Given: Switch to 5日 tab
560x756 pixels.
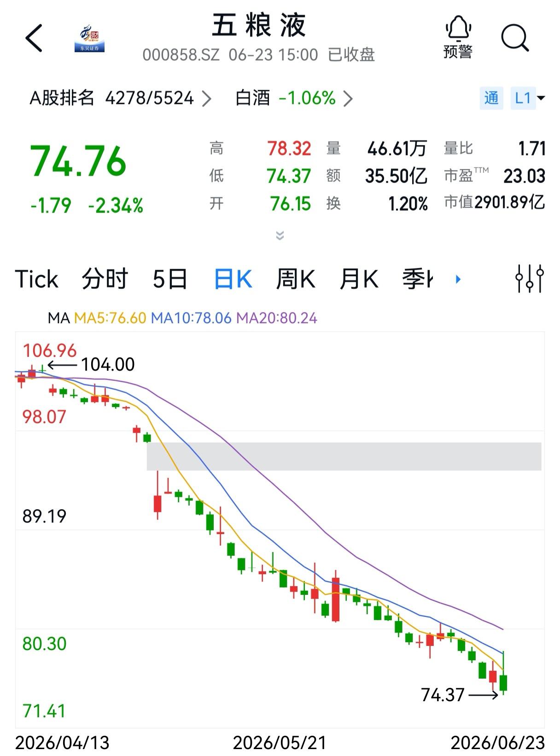Looking at the screenshot, I should 170,279.
